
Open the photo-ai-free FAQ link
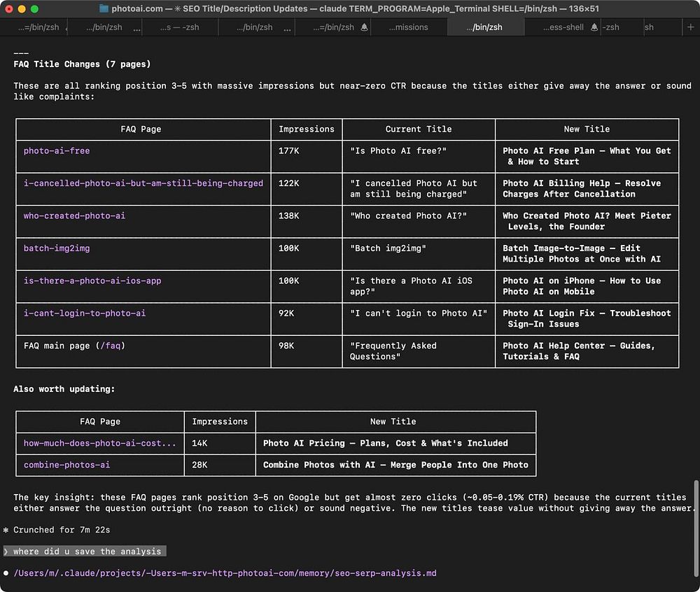[x=57, y=151]
